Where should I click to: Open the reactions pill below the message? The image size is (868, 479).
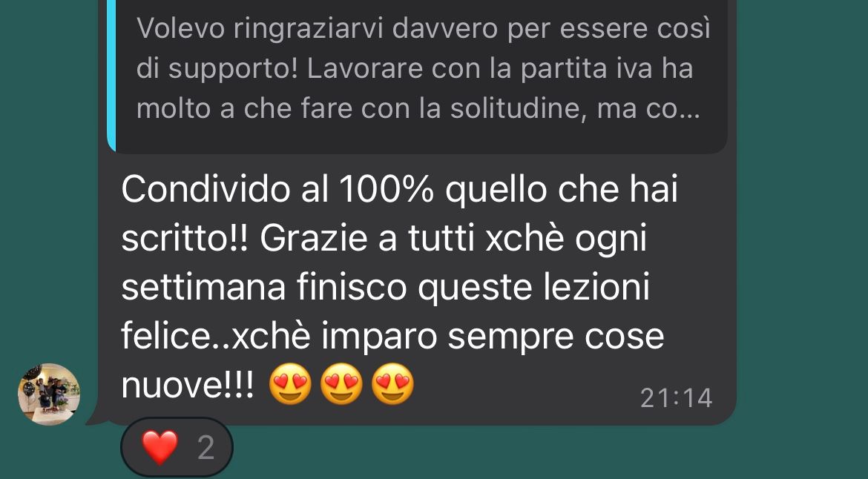tap(177, 447)
